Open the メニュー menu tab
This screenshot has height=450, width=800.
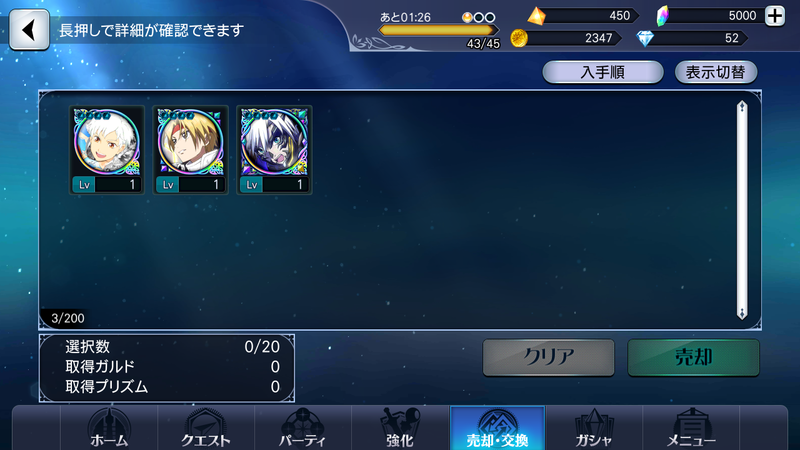(x=691, y=429)
